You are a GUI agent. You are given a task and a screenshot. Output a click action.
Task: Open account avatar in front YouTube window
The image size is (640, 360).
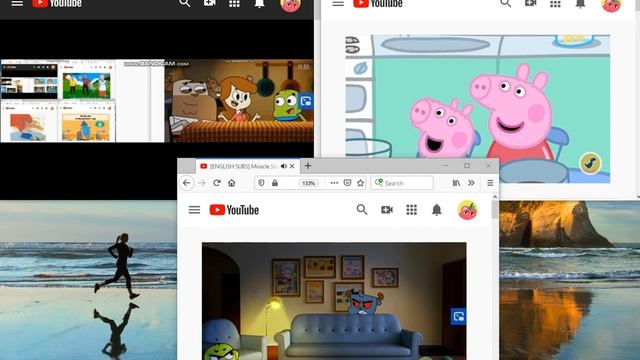click(x=467, y=210)
